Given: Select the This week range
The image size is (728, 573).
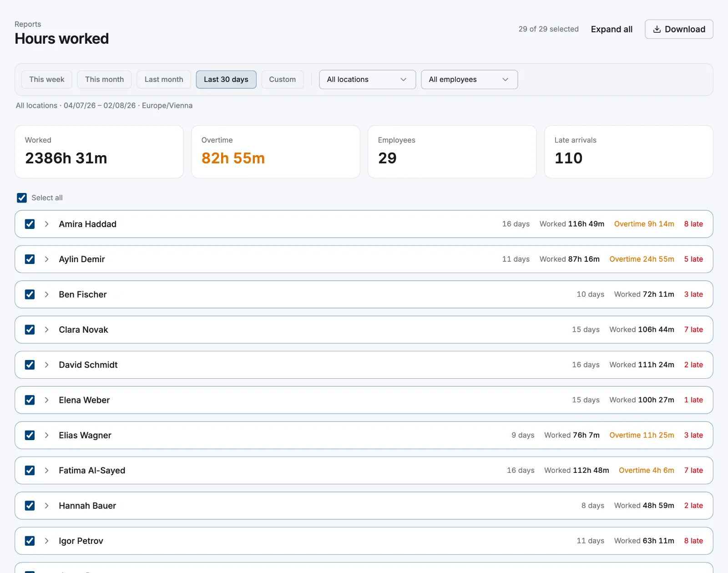Looking at the screenshot, I should (47, 79).
